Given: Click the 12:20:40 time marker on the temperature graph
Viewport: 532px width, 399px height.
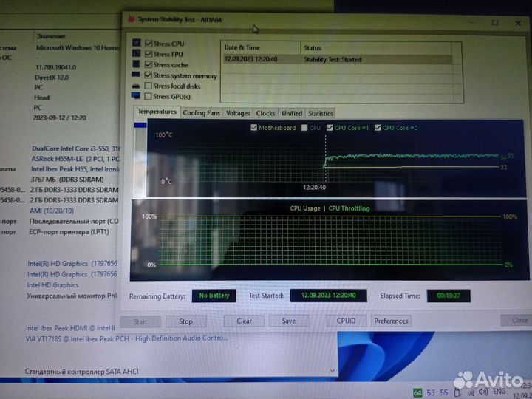Looking at the screenshot, I should tap(314, 187).
